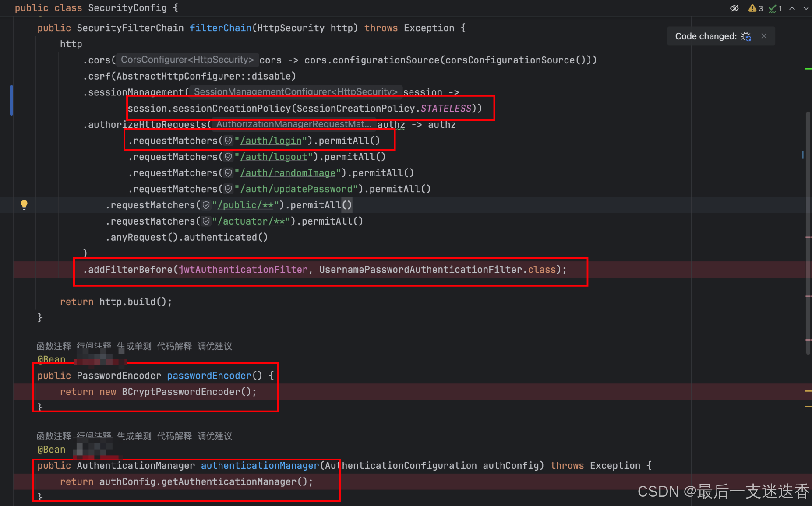Click the CorsConfigurer<HttpSecurity> inlay hint

[187, 60]
